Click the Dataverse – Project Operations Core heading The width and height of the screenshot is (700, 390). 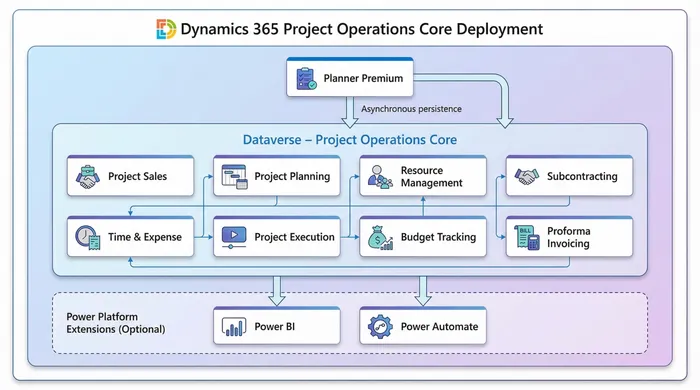350,140
